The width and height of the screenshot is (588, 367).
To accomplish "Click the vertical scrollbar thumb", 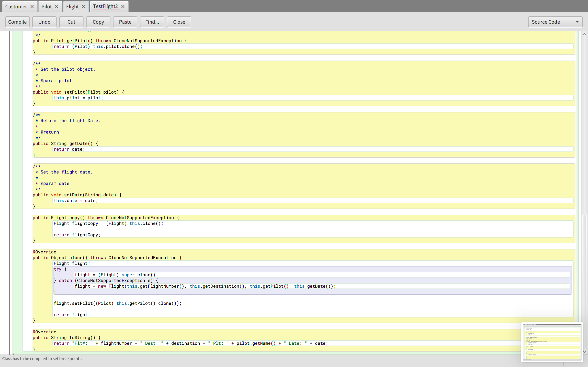I will pyautogui.click(x=584, y=267).
